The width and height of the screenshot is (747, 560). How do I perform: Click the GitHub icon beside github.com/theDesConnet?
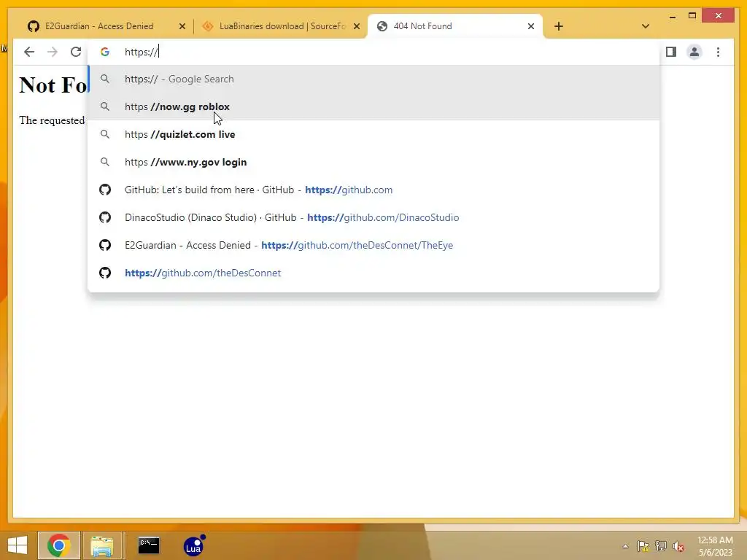[105, 273]
